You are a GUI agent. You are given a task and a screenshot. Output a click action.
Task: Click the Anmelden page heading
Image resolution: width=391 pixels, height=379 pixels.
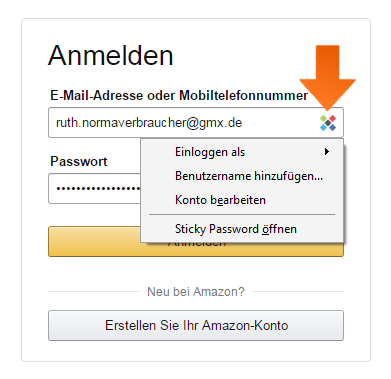pyautogui.click(x=111, y=55)
